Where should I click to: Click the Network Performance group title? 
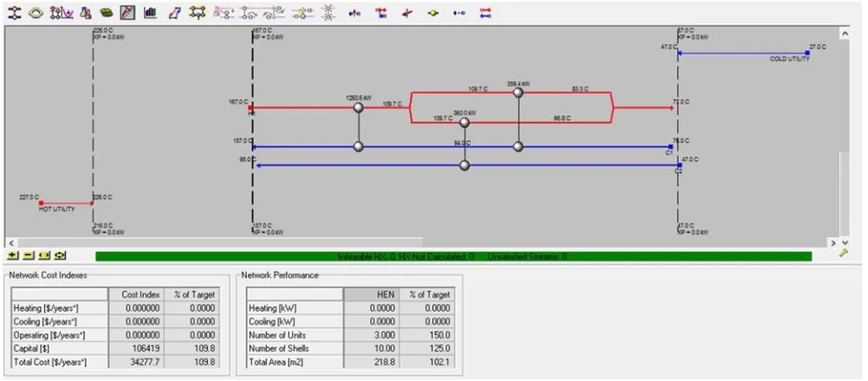pyautogui.click(x=280, y=274)
